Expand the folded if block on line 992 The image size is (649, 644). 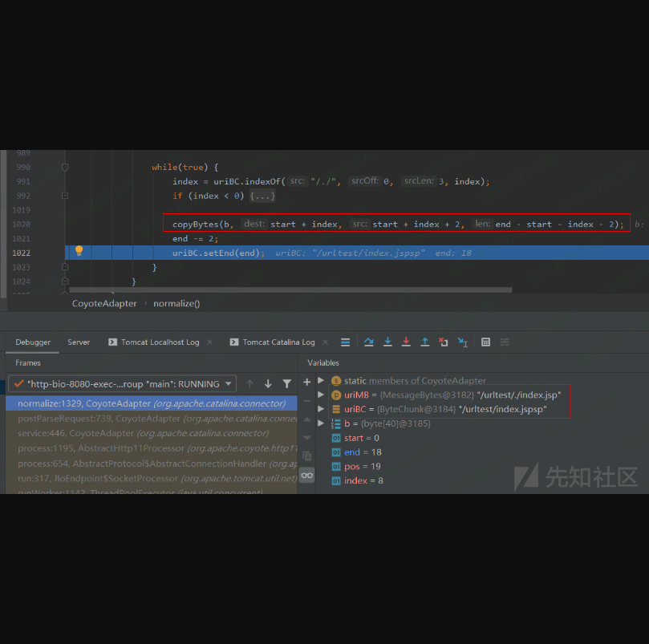click(x=262, y=196)
